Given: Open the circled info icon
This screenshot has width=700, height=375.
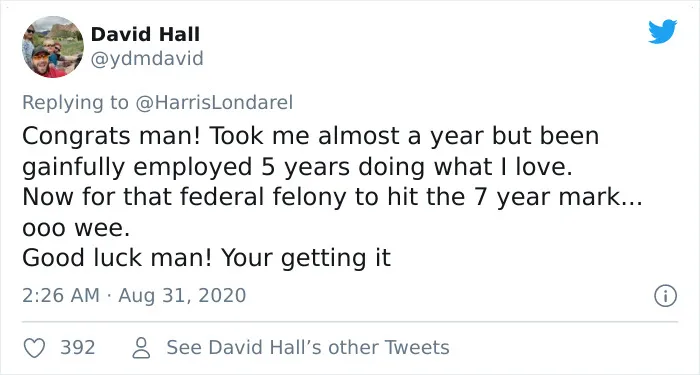Looking at the screenshot, I should pos(665,296).
